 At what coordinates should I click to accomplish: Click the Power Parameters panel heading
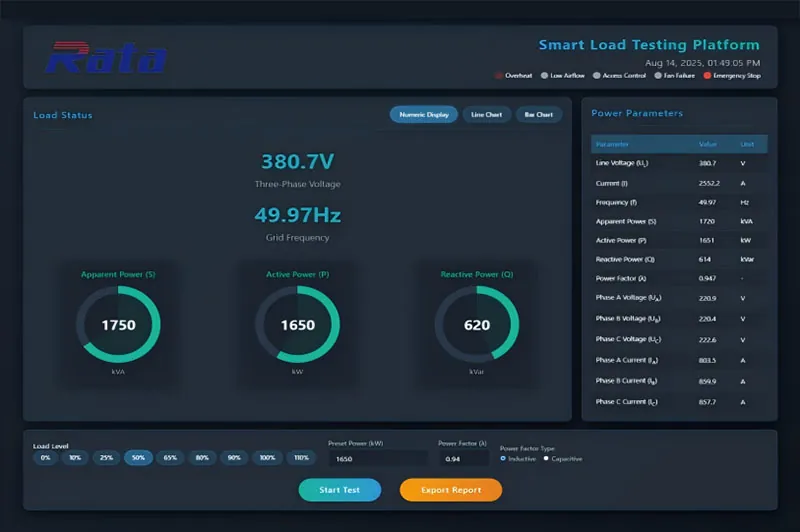pos(637,113)
